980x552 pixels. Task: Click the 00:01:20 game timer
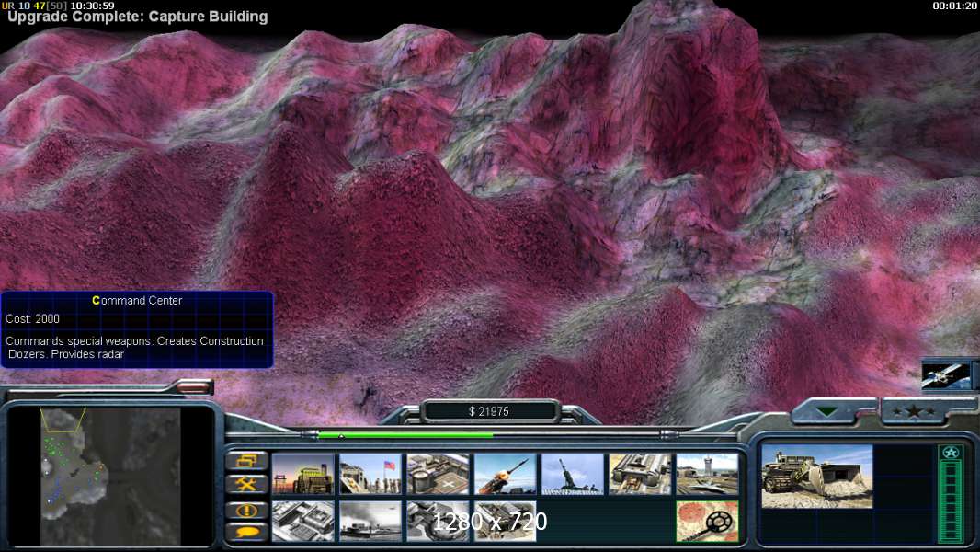point(954,6)
